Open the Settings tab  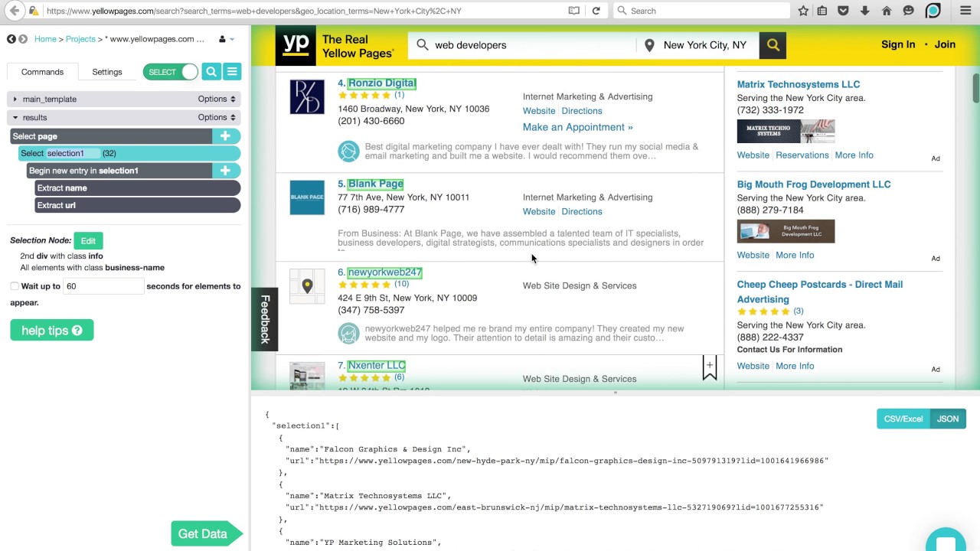(x=107, y=72)
